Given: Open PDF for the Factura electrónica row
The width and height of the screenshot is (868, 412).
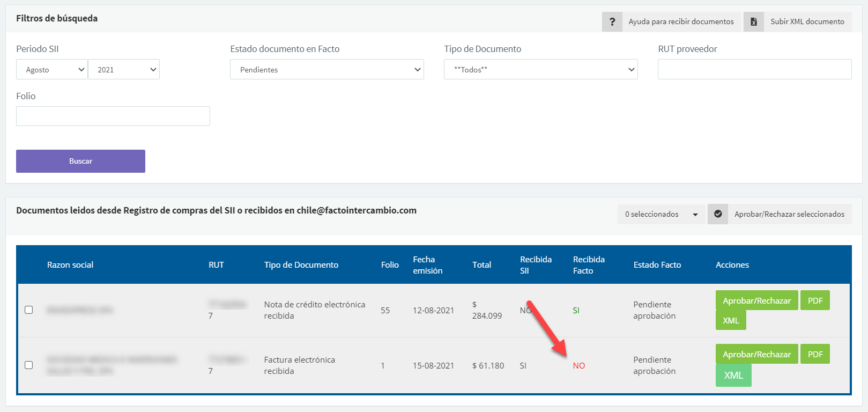Looking at the screenshot, I should [x=814, y=354].
